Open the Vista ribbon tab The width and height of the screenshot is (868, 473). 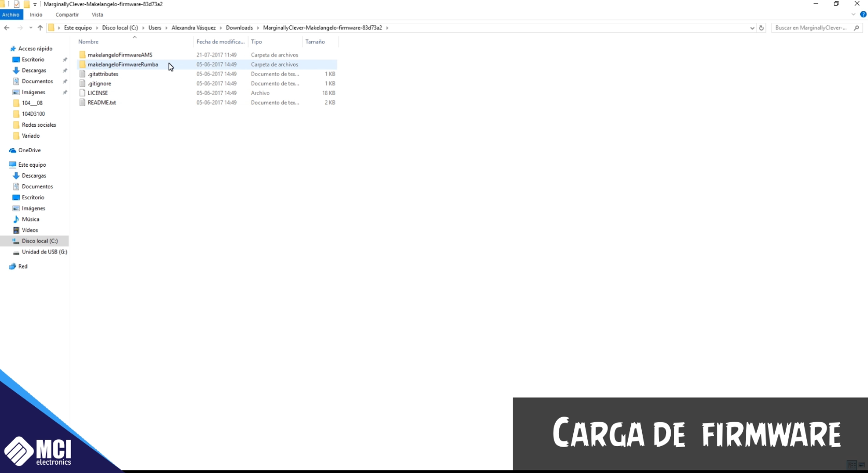click(x=97, y=14)
